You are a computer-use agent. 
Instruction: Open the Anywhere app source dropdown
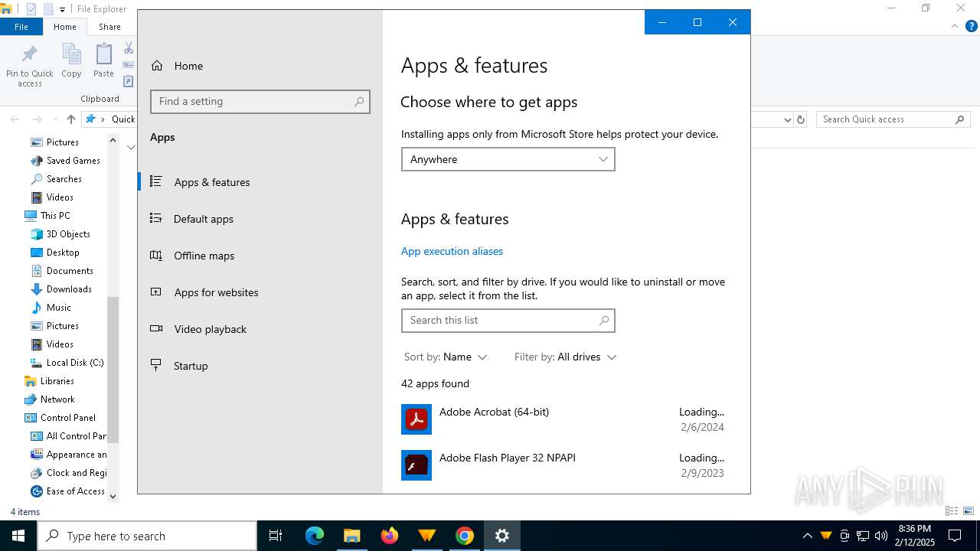(x=508, y=159)
